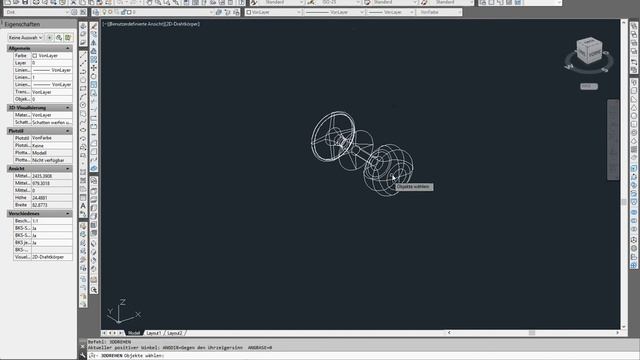Image resolution: width=640 pixels, height=360 pixels.
Task: Select the Arc draw tool
Action: [83, 97]
